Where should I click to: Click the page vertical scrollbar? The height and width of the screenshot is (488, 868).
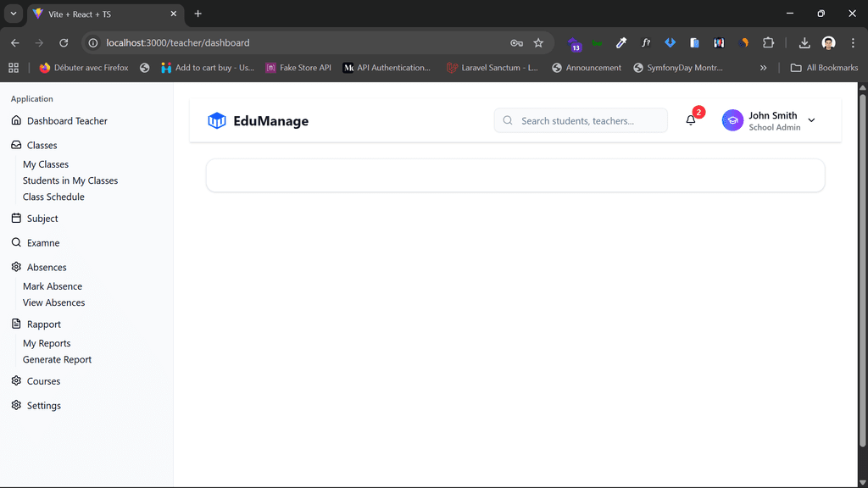click(862, 269)
